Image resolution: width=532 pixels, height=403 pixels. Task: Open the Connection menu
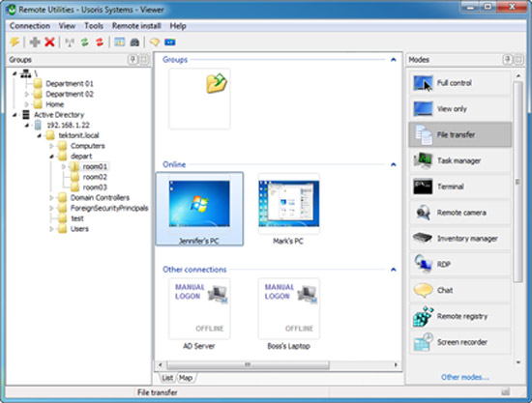coord(30,26)
